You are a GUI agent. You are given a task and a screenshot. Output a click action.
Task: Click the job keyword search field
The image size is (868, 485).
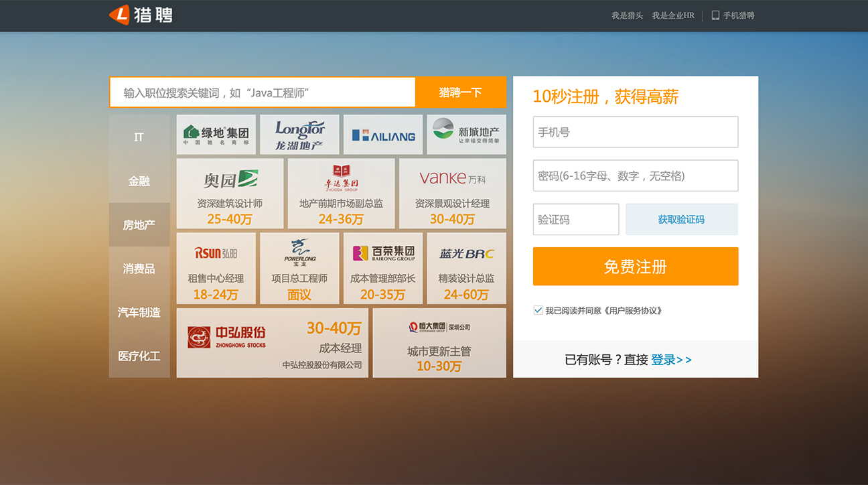click(x=263, y=92)
